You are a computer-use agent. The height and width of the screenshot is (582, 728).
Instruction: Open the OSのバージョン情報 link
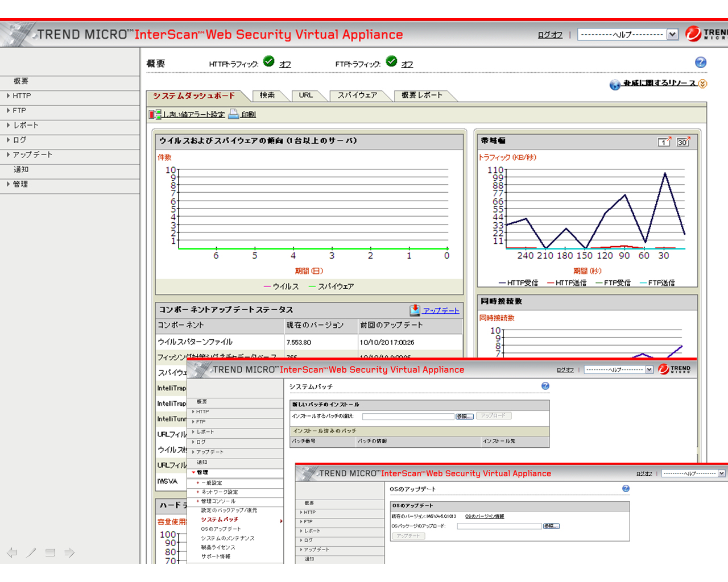point(485,516)
